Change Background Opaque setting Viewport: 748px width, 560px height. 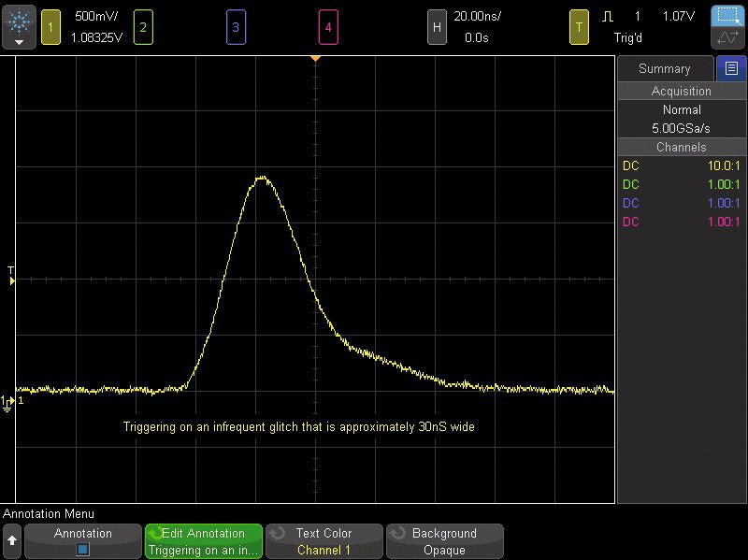[444, 541]
